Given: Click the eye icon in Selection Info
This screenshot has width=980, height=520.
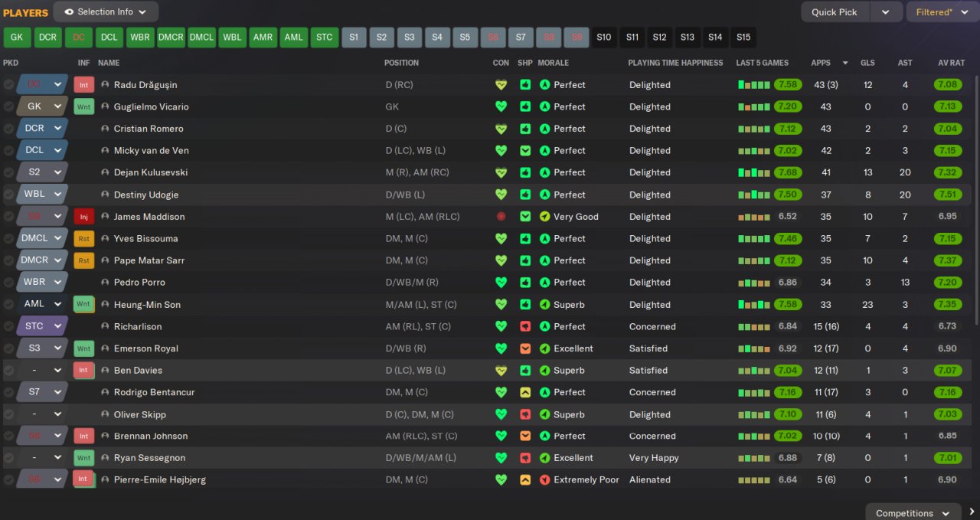Looking at the screenshot, I should click(x=69, y=11).
